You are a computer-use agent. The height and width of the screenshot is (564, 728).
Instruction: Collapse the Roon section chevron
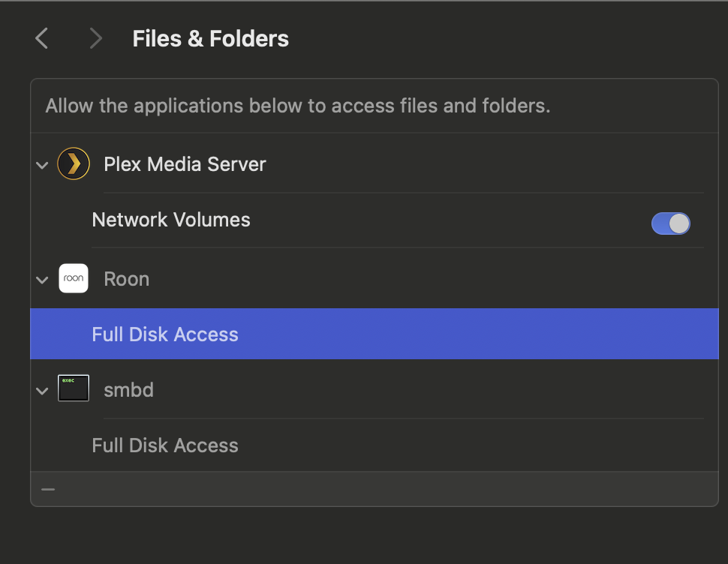(42, 280)
